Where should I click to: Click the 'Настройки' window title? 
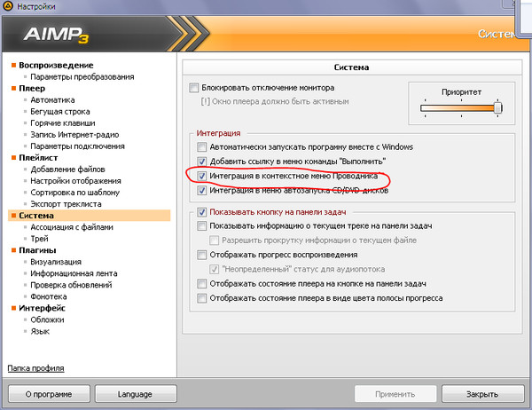(x=36, y=6)
